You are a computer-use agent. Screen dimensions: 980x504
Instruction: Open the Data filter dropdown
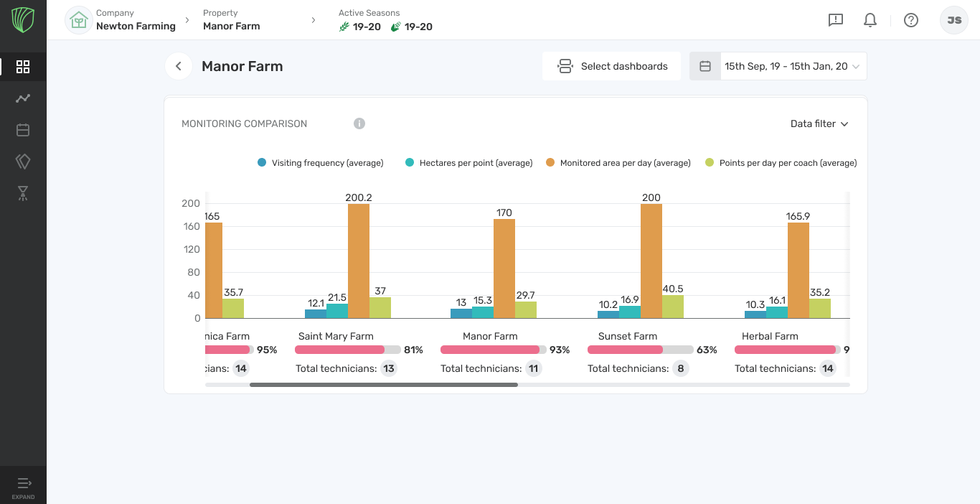tap(819, 123)
